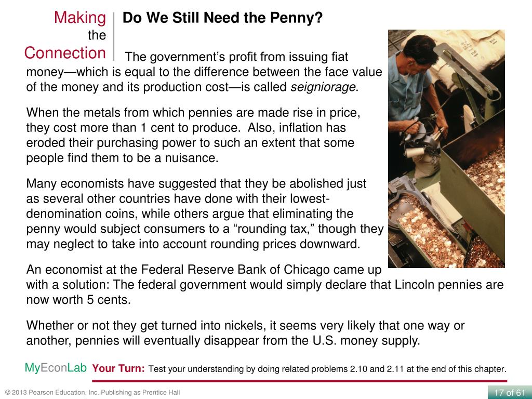Image resolution: width=532 pixels, height=399 pixels.
Task: Click the gray vertical divider beside the title
Action: click(114, 37)
